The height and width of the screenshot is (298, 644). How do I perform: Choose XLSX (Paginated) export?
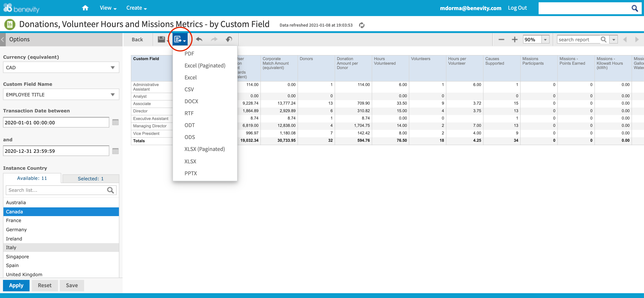(x=205, y=149)
